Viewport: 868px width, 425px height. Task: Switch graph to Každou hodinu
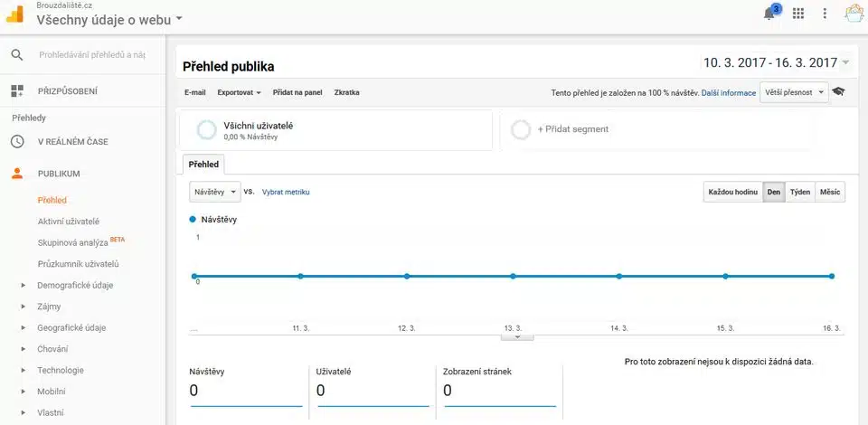(x=733, y=192)
